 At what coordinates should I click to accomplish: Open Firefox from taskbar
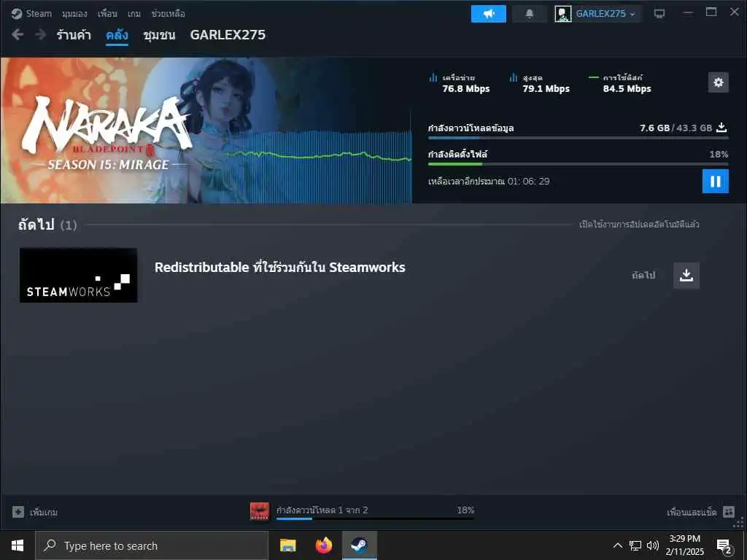click(x=324, y=545)
